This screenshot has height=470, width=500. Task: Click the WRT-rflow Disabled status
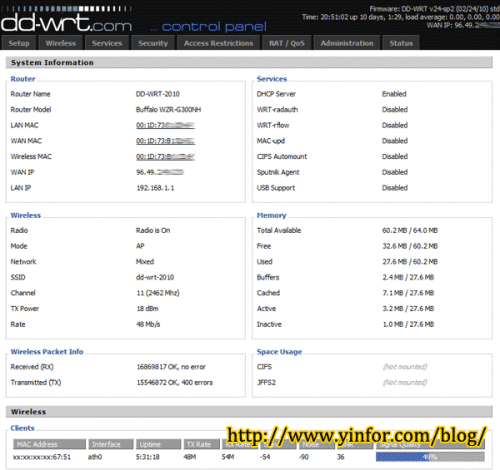[x=395, y=125]
